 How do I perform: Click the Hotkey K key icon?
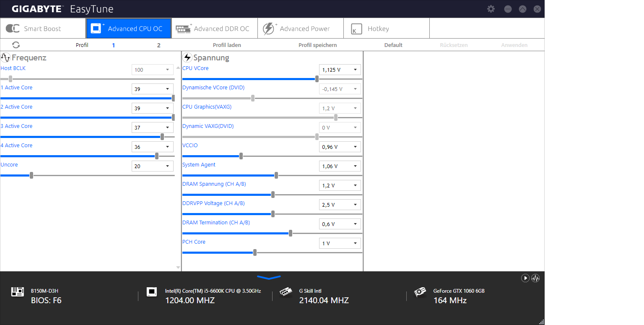(x=356, y=29)
